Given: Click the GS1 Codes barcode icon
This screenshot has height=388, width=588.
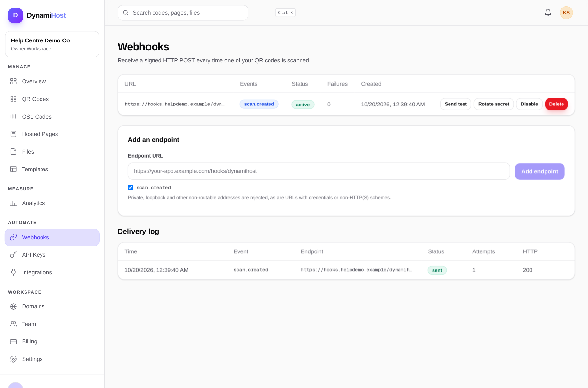Looking at the screenshot, I should click(13, 117).
